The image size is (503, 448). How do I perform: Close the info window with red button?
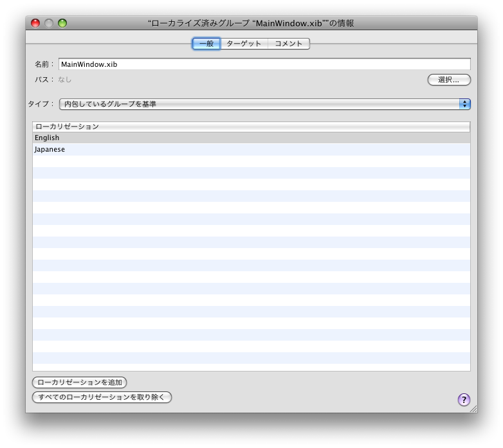pyautogui.click(x=35, y=23)
